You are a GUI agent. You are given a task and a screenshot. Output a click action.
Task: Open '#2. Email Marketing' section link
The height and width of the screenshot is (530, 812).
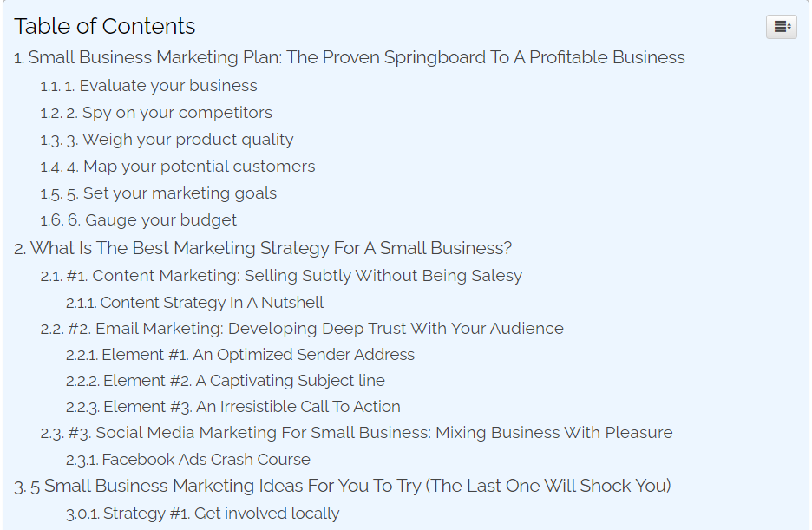pyautogui.click(x=302, y=329)
